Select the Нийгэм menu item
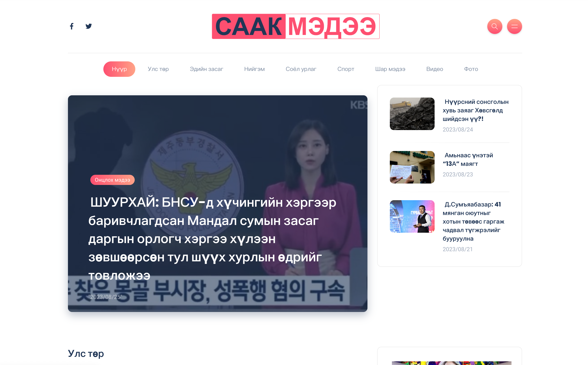The width and height of the screenshot is (588, 365). [x=254, y=69]
